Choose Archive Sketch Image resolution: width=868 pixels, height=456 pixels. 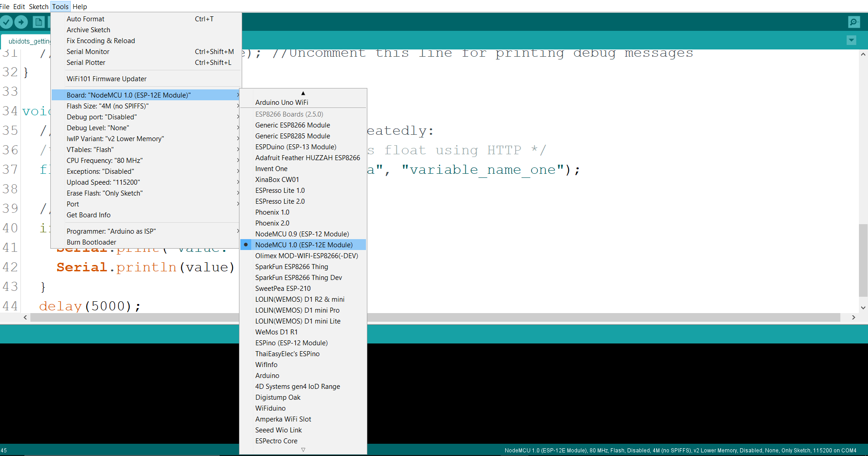tap(146, 30)
